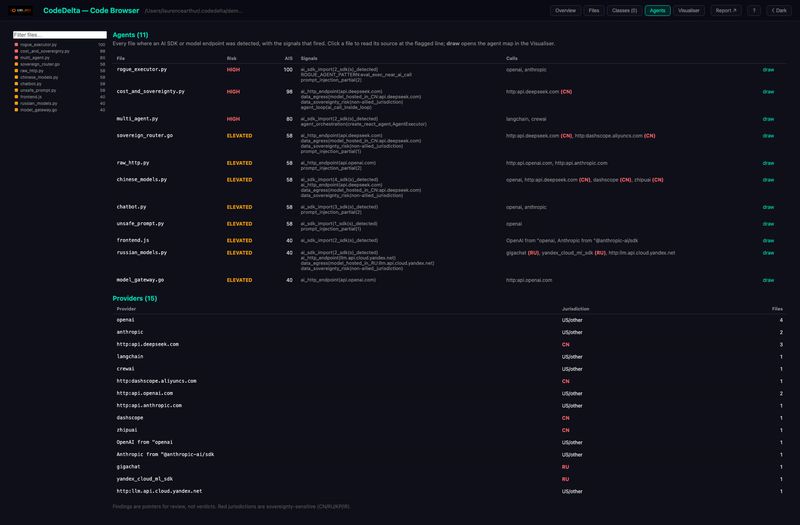The image size is (800, 525).
Task: Click the red risk marker beside rogue_executor.py in sidebar
Action: point(16,44)
